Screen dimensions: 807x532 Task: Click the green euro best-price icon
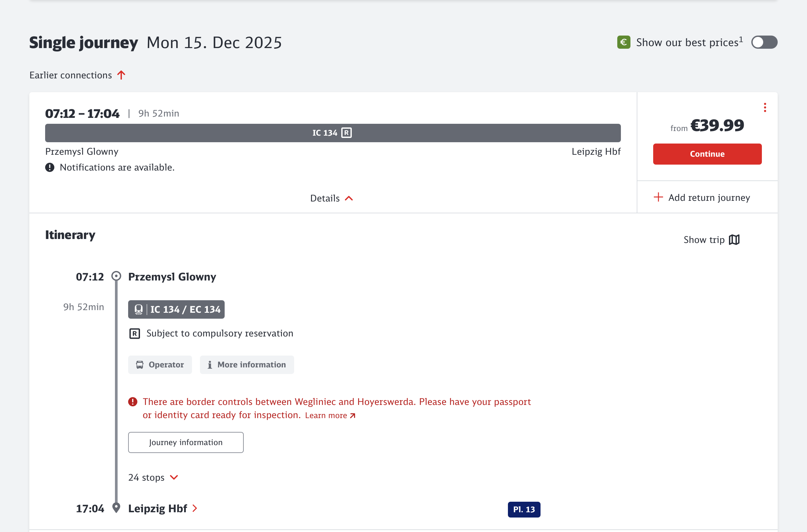pos(623,42)
